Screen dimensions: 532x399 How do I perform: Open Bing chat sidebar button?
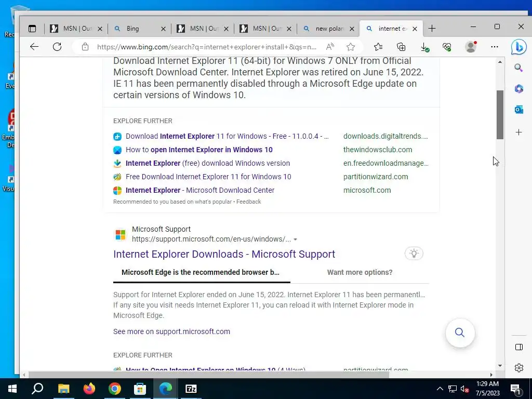coord(518,47)
